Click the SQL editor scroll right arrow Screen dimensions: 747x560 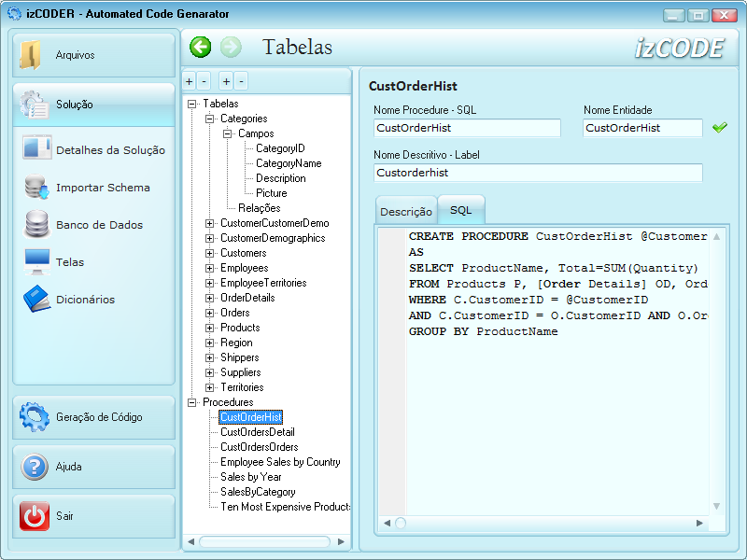(699, 524)
